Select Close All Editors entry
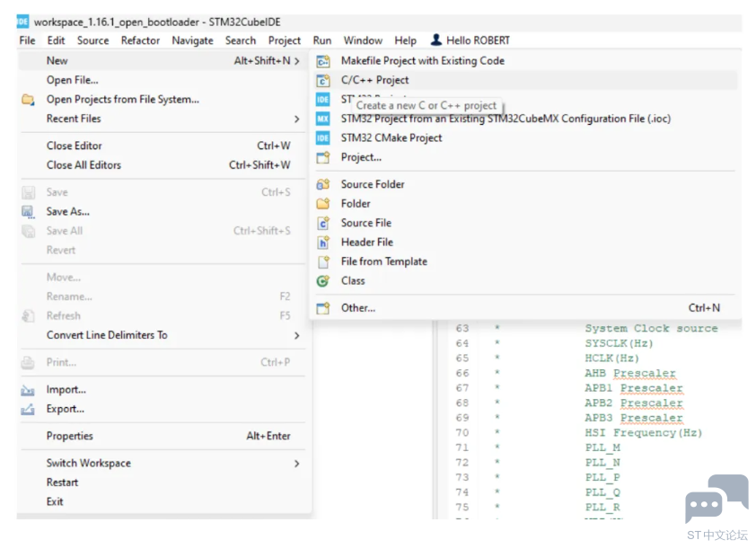The width and height of the screenshot is (756, 549). coord(84,165)
